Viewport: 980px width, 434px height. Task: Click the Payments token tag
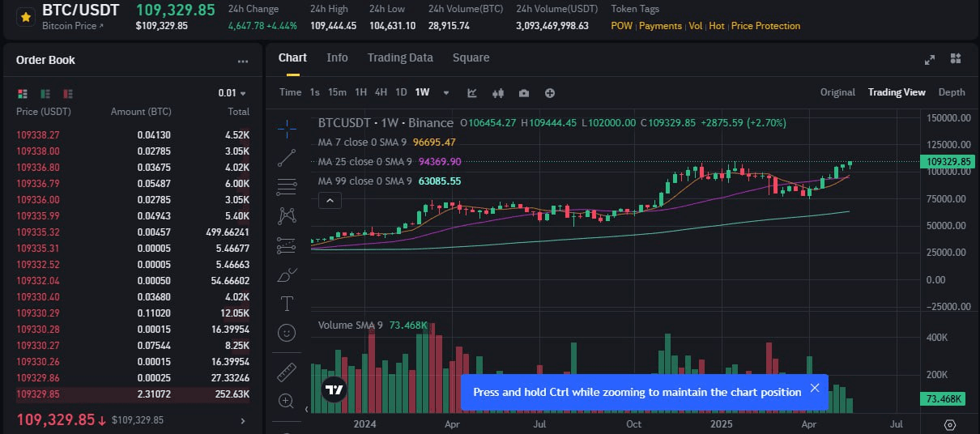click(660, 26)
